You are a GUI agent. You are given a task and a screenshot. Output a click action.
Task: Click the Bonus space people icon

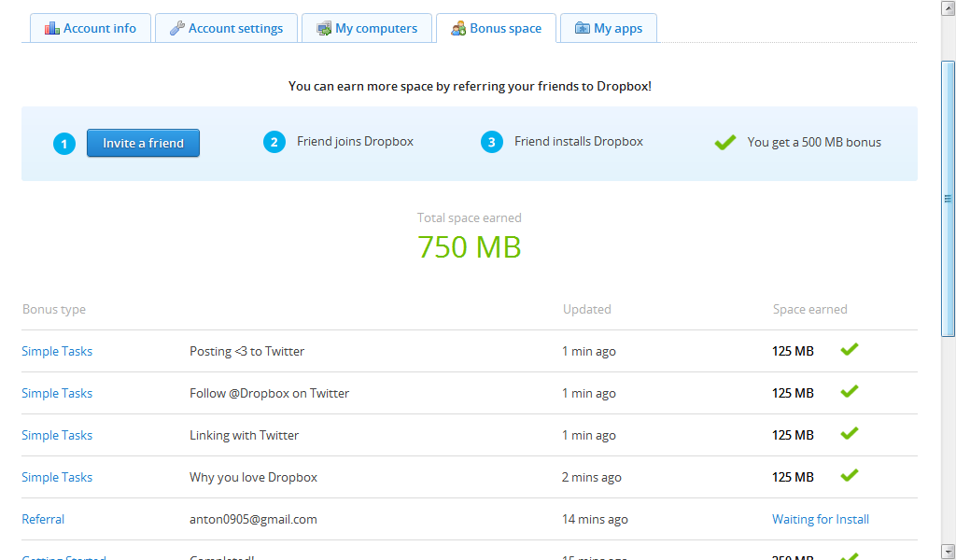458,28
